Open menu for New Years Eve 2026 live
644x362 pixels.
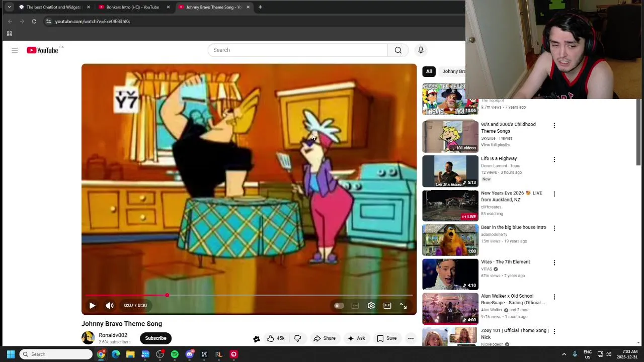pos(554,194)
